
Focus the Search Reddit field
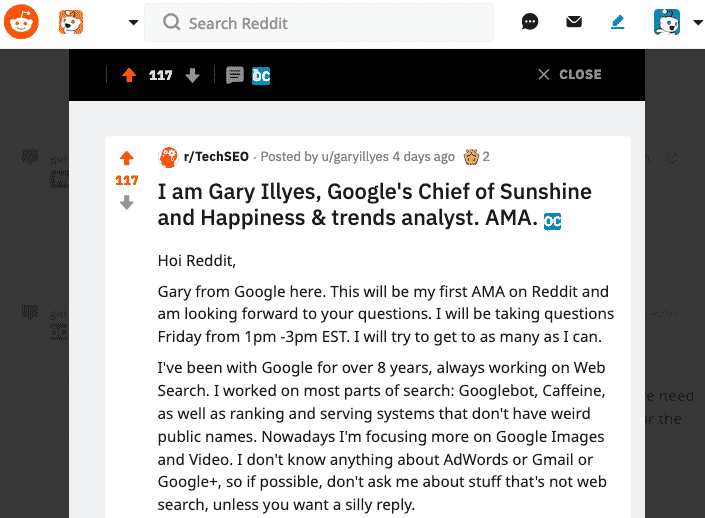[x=319, y=23]
